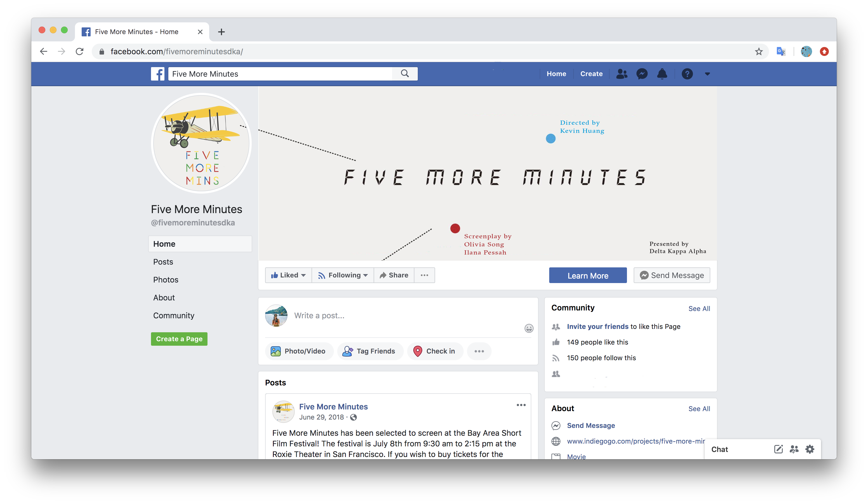Click the Share button

tap(394, 275)
